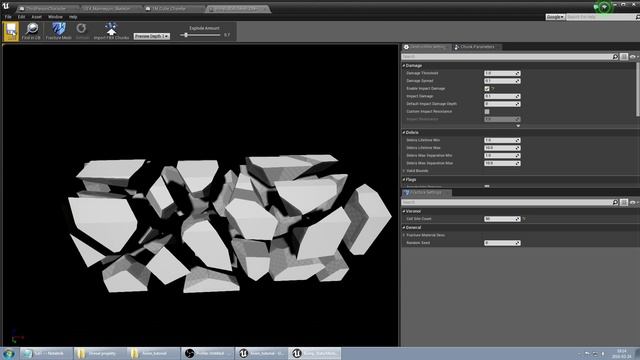Click the Fracture Mesh tool
Screen dimensions: 640x360
pyautogui.click(x=59, y=31)
